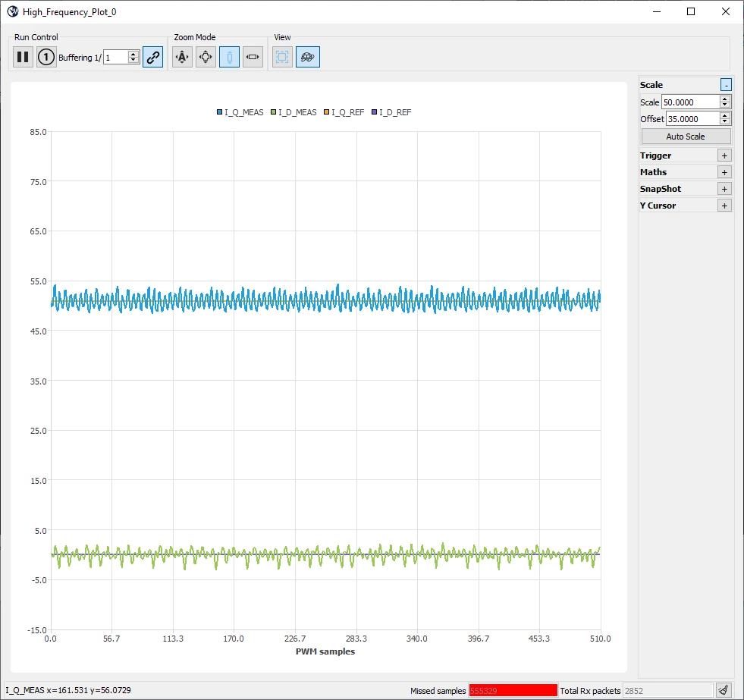Click the 226.7 x-axis tick label

[295, 639]
